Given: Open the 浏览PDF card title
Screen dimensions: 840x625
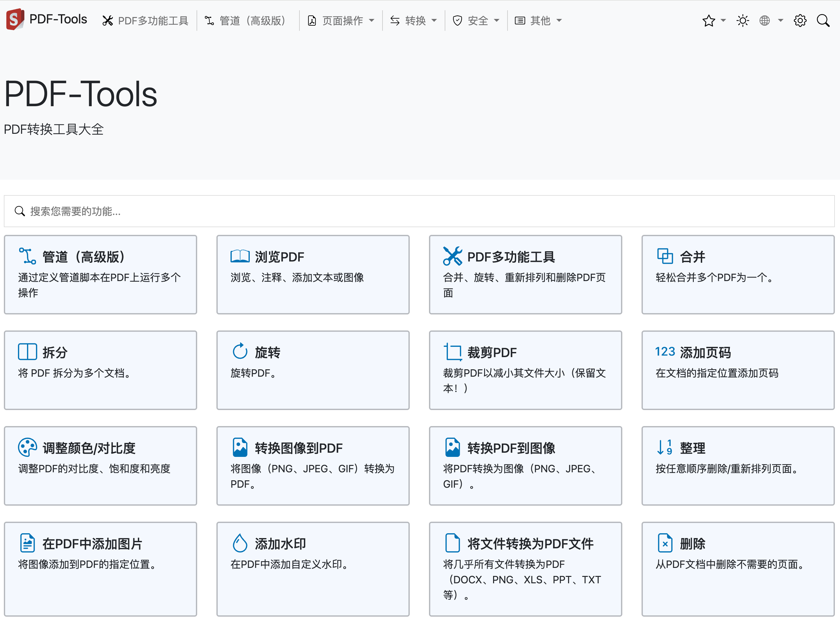Looking at the screenshot, I should click(x=279, y=257).
